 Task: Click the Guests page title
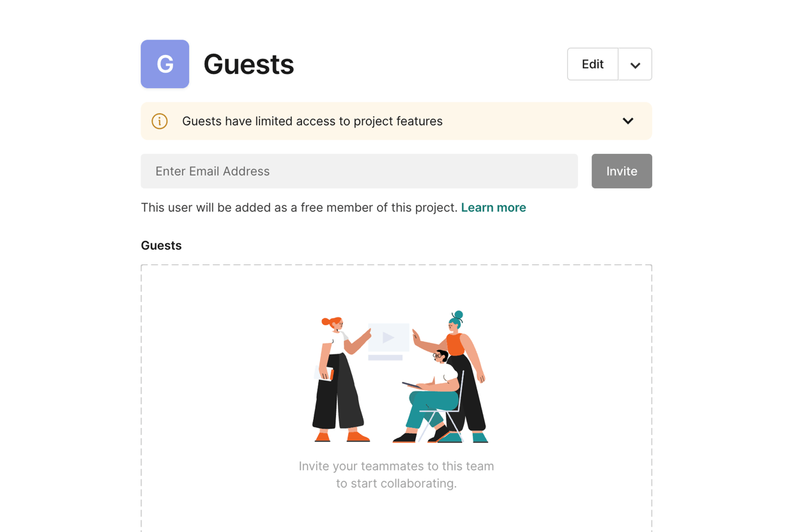249,65
